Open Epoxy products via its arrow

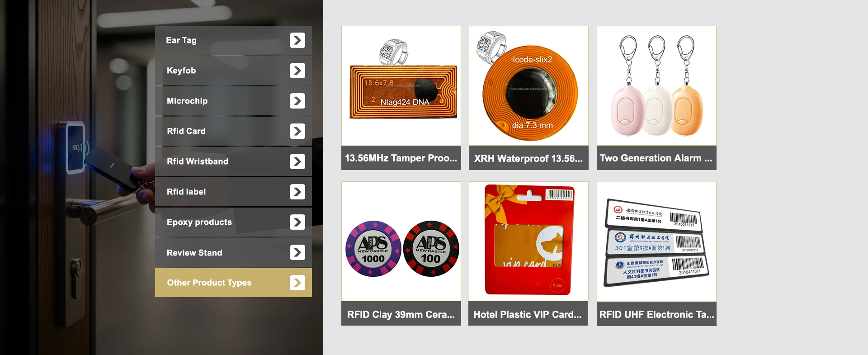click(x=297, y=222)
